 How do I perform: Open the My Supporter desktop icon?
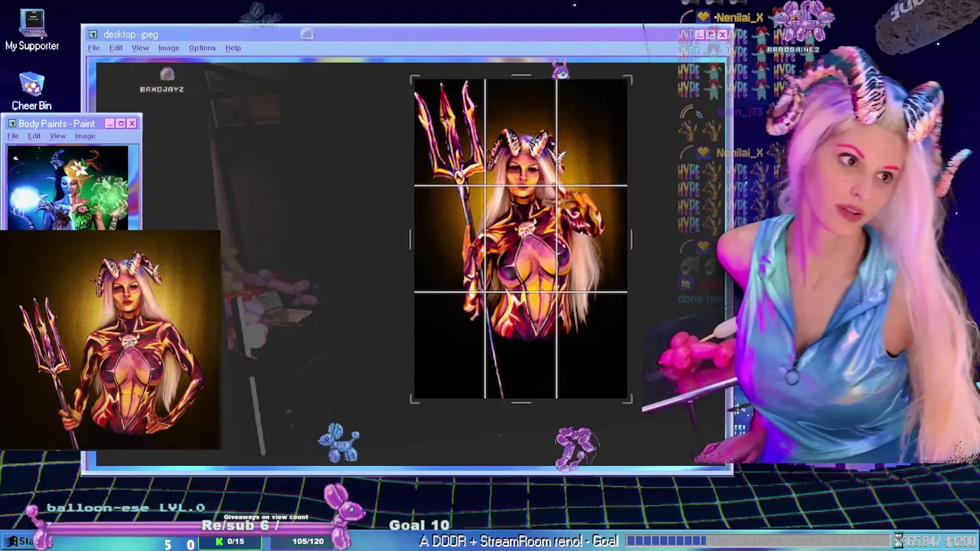(32, 30)
